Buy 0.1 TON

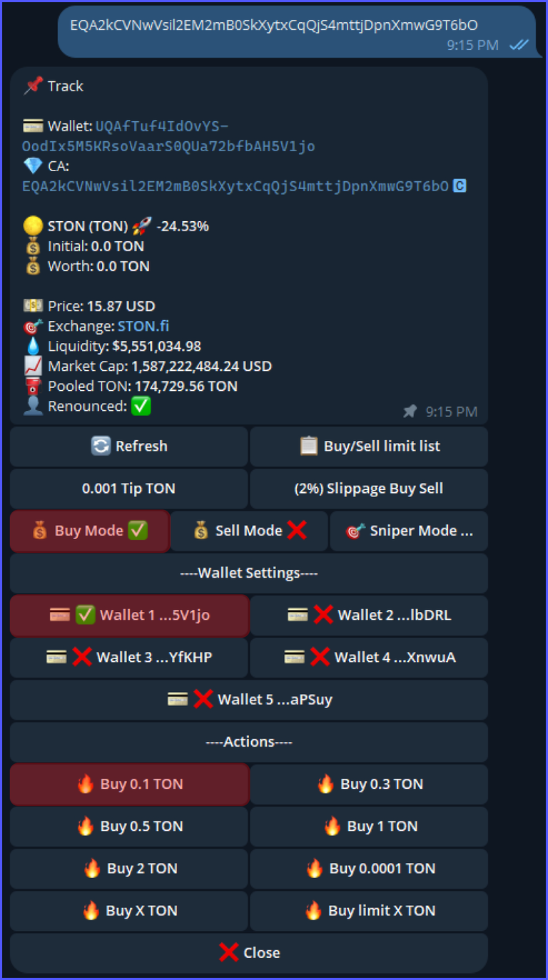coord(129,784)
